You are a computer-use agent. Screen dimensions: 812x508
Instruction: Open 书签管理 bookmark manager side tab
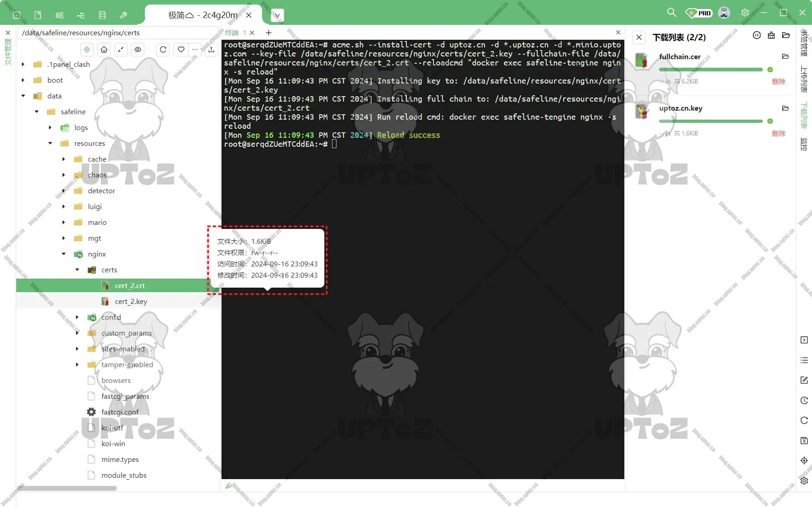click(x=803, y=43)
